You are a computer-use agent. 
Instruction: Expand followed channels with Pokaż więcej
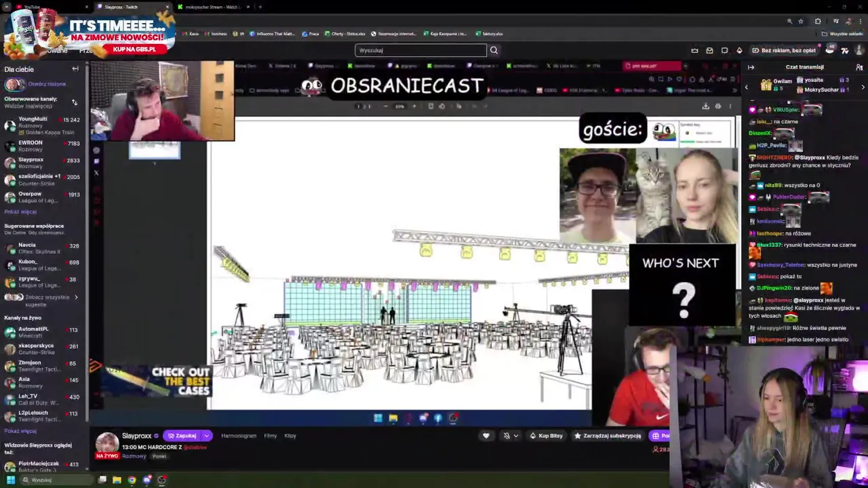coord(20,212)
